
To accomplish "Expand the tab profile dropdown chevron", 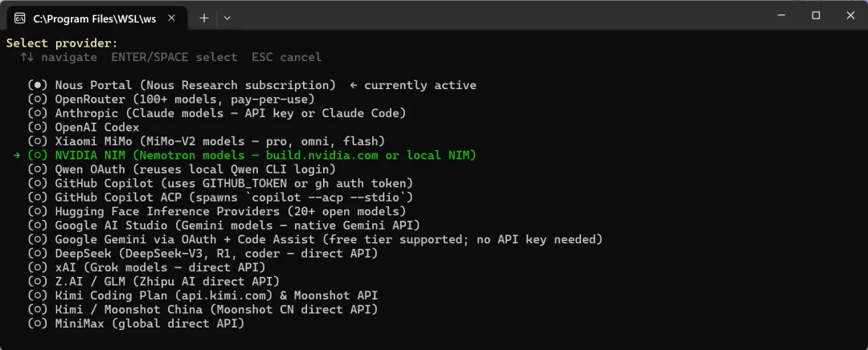I will coord(227,18).
